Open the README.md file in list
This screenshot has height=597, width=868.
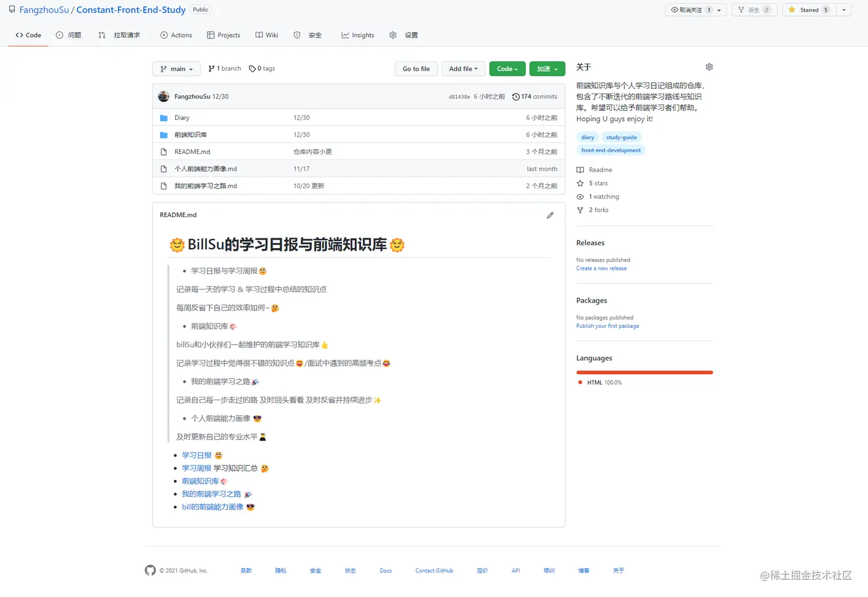[192, 152]
